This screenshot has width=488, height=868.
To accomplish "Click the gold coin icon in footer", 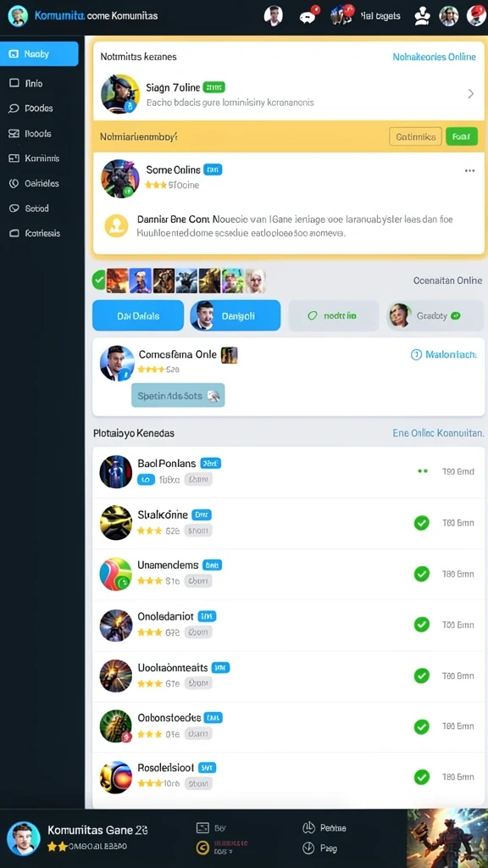I will coord(203,848).
